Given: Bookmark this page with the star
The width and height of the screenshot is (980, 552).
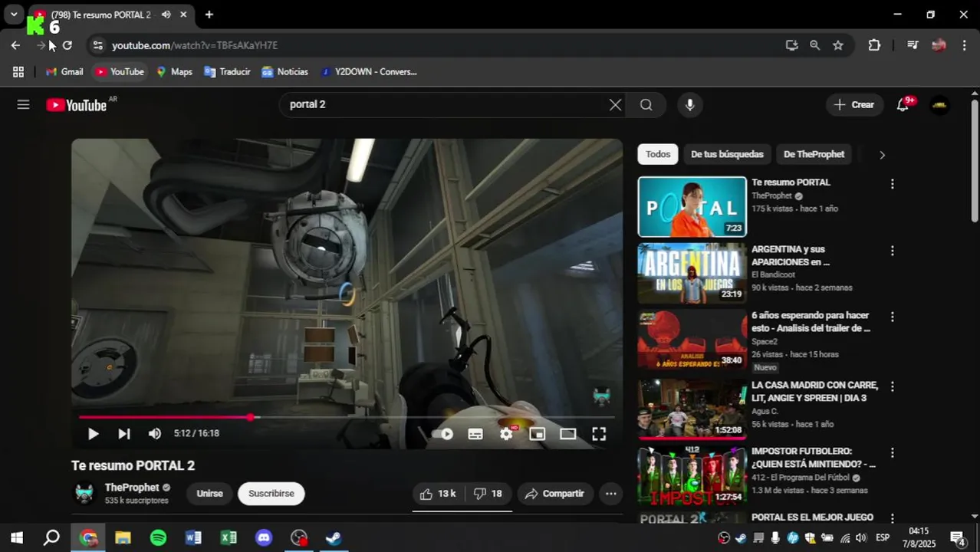Looking at the screenshot, I should [x=838, y=45].
